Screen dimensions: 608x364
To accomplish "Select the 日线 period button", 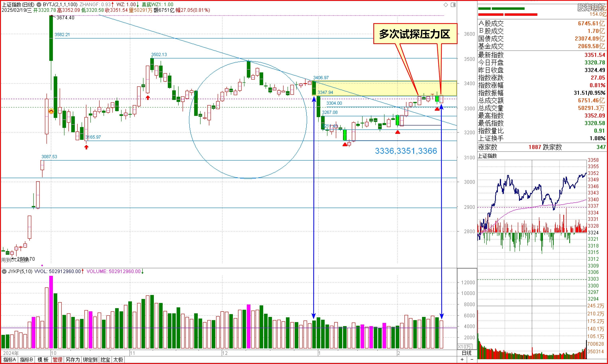I will tap(467, 353).
